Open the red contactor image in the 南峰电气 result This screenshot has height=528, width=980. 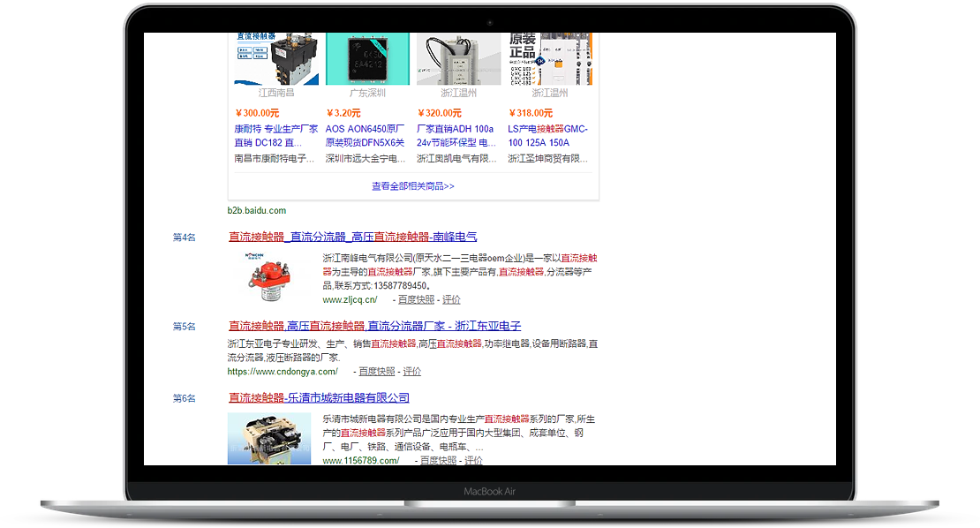[269, 279]
